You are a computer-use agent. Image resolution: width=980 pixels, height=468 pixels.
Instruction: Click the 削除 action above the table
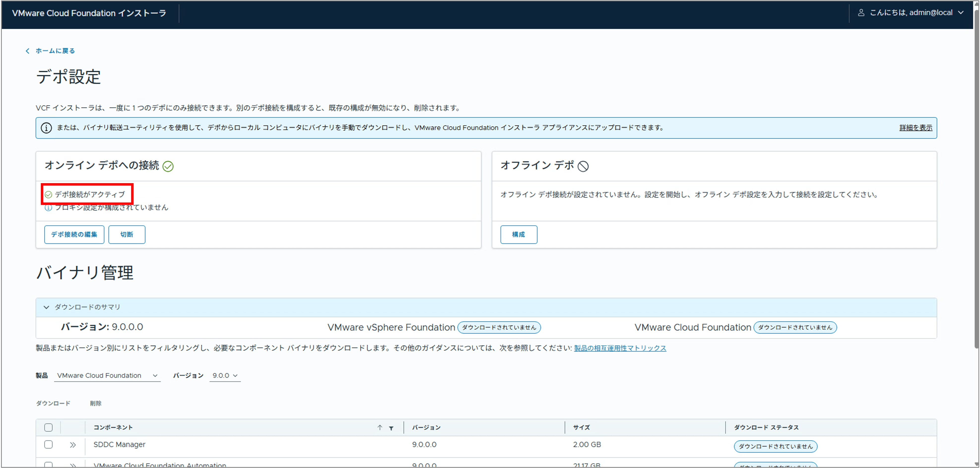point(96,403)
